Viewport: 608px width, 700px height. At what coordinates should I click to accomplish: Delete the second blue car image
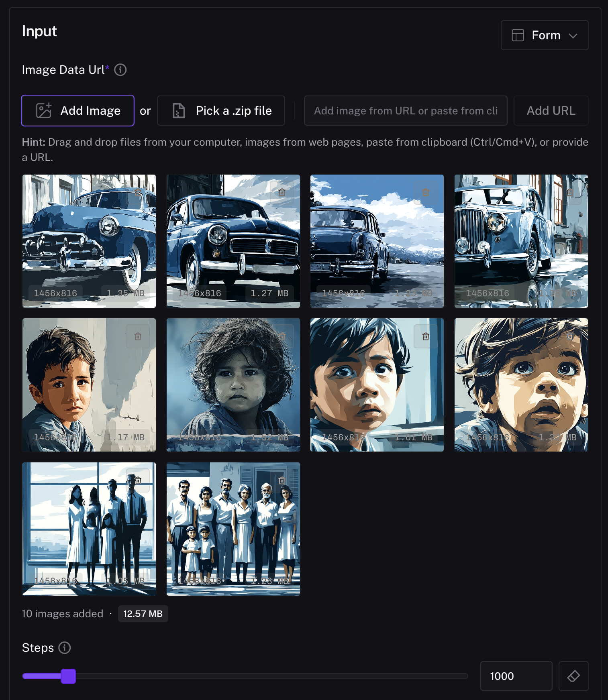click(x=282, y=192)
